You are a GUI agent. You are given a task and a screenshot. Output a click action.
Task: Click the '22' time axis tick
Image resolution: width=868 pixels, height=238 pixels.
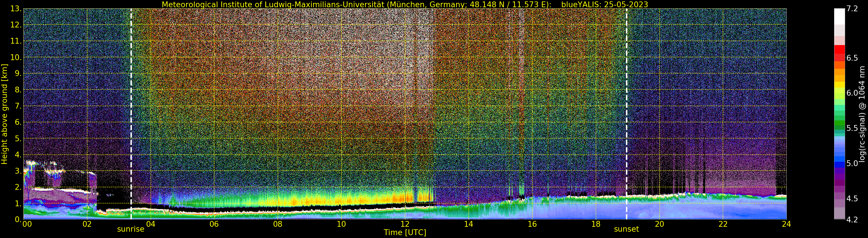click(x=723, y=224)
